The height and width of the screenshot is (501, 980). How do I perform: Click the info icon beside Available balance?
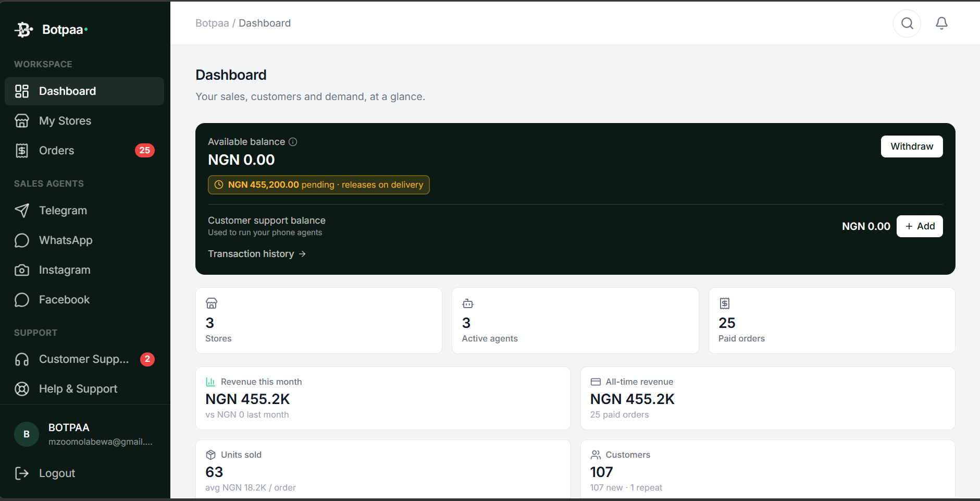(293, 142)
